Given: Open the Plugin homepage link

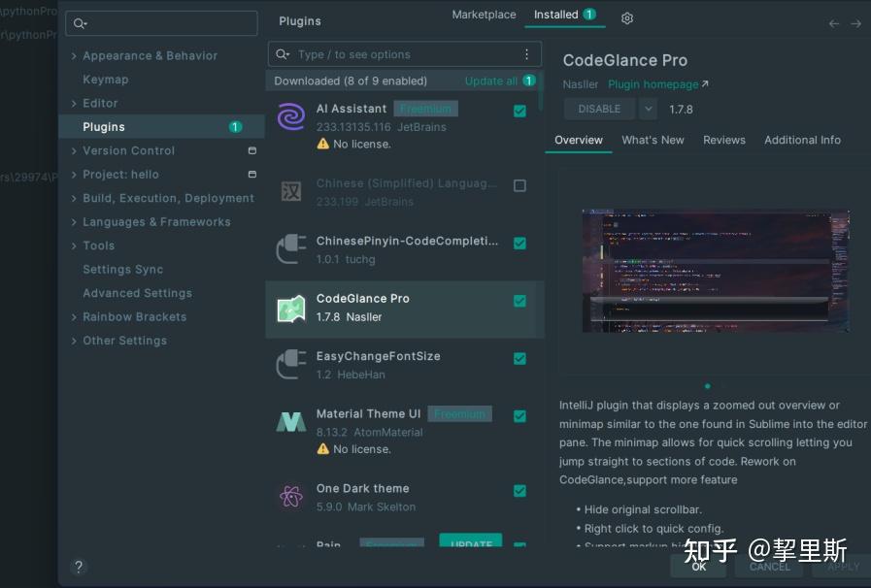Looking at the screenshot, I should coord(653,84).
